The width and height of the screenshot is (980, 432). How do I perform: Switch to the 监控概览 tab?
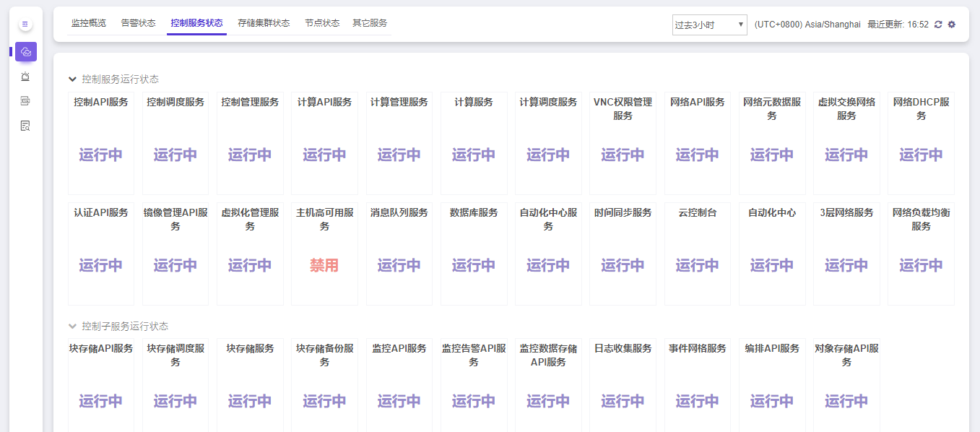coord(89,23)
